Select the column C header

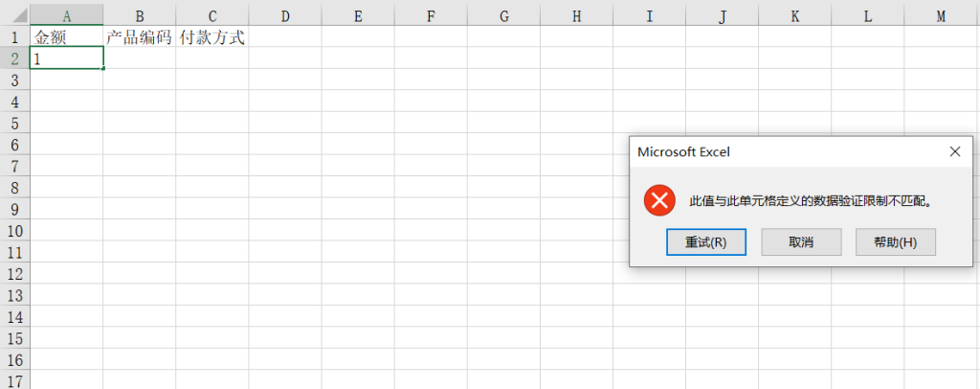click(212, 14)
